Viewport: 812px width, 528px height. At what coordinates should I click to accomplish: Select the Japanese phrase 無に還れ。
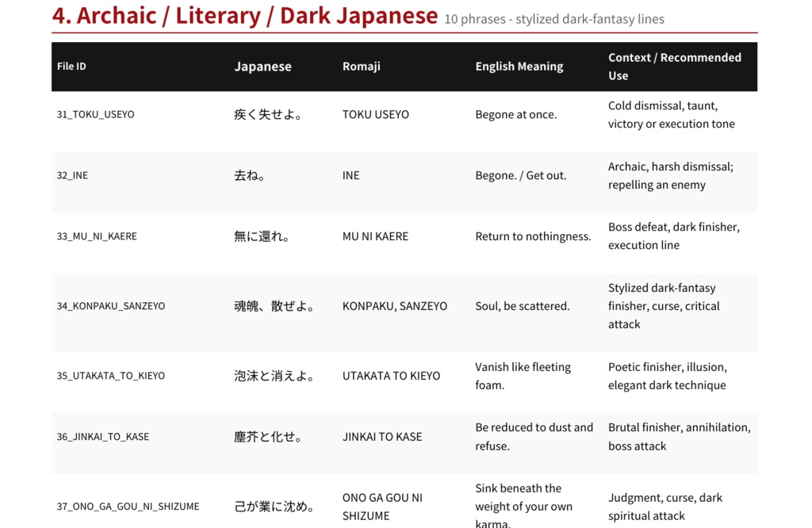point(262,236)
